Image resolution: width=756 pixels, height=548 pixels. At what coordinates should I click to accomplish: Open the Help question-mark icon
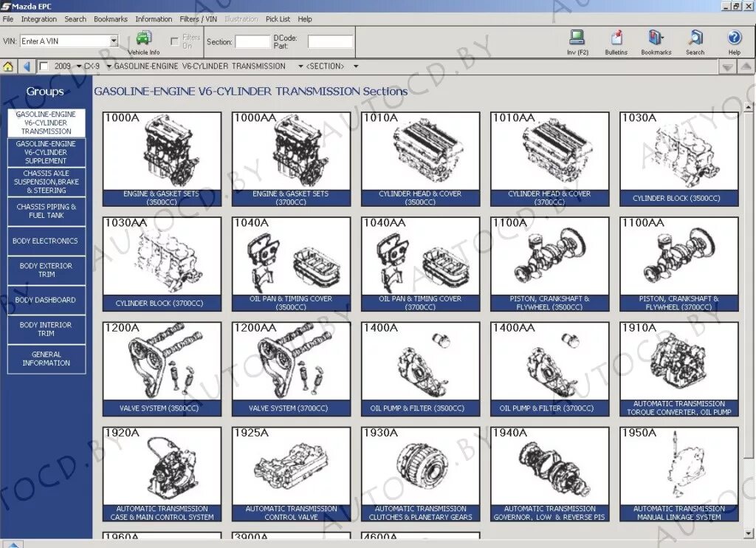point(734,38)
